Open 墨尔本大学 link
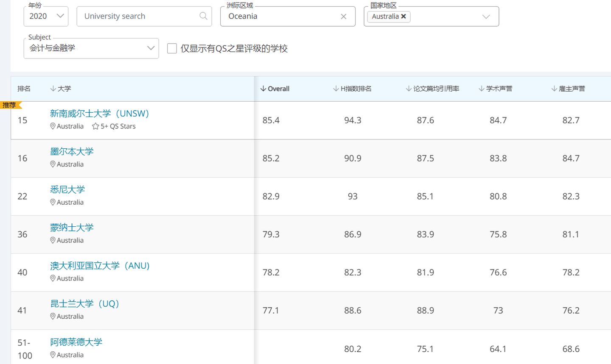Screen dimensions: 611x364 pyautogui.click(x=72, y=152)
